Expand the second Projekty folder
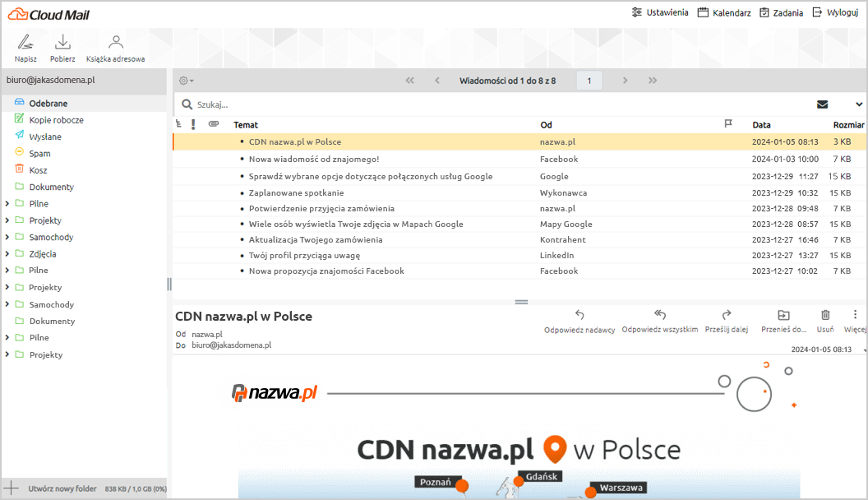 [x=7, y=287]
